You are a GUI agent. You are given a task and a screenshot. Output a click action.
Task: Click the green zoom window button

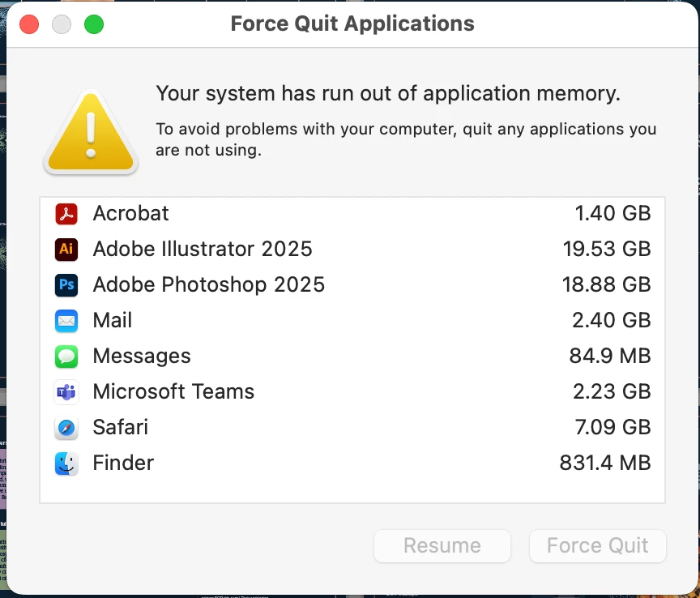tap(94, 24)
